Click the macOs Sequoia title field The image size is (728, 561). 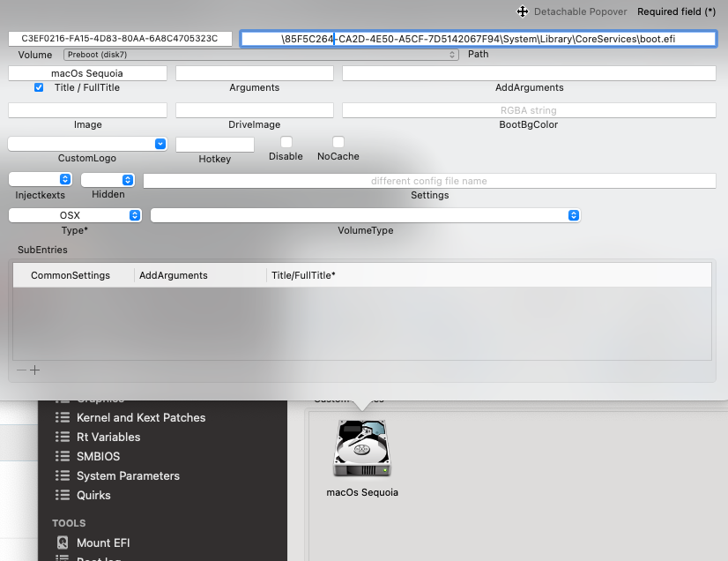(87, 73)
